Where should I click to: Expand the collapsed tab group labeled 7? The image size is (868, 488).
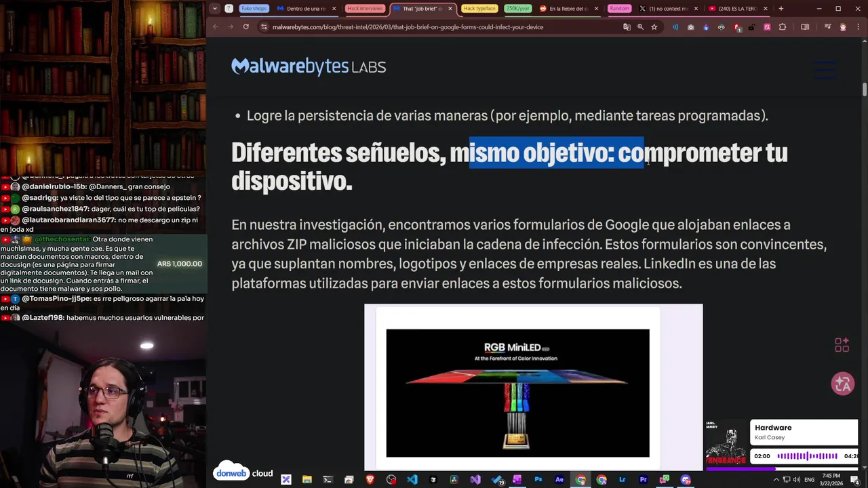point(229,9)
